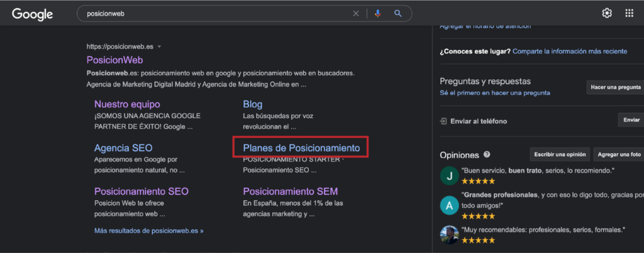
Task: Click the Agregar una foto button
Action: click(x=619, y=154)
